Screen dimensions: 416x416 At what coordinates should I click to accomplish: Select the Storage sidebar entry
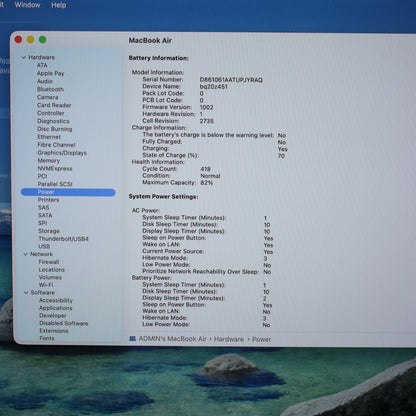49,231
